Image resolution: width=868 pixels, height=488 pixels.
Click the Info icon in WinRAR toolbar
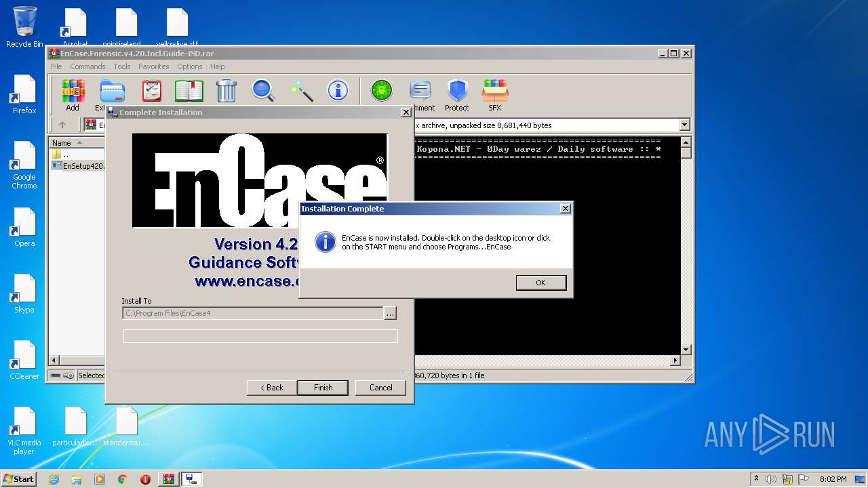click(x=338, y=90)
